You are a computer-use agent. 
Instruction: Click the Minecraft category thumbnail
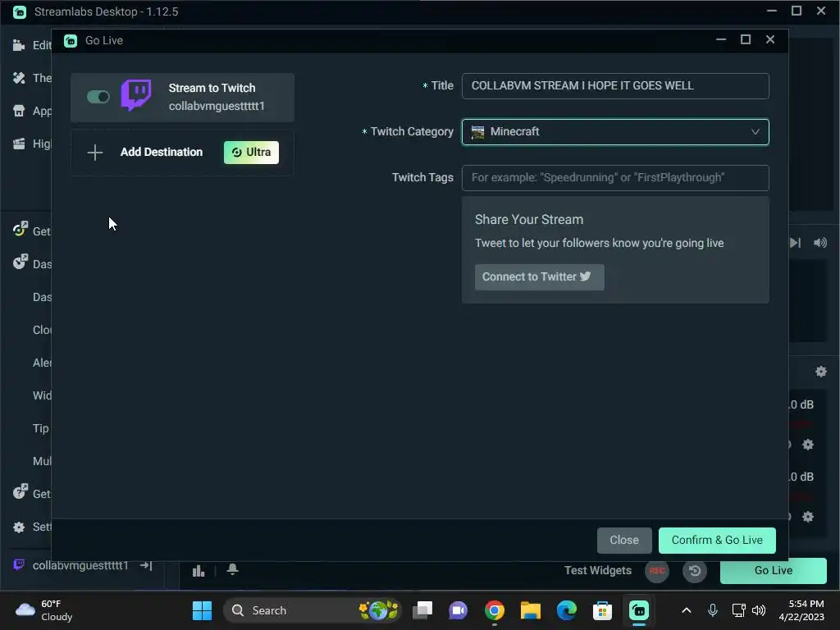click(477, 132)
